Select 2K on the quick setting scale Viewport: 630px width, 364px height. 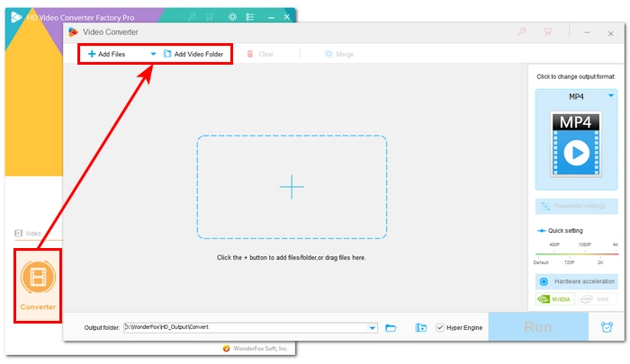tap(600, 262)
